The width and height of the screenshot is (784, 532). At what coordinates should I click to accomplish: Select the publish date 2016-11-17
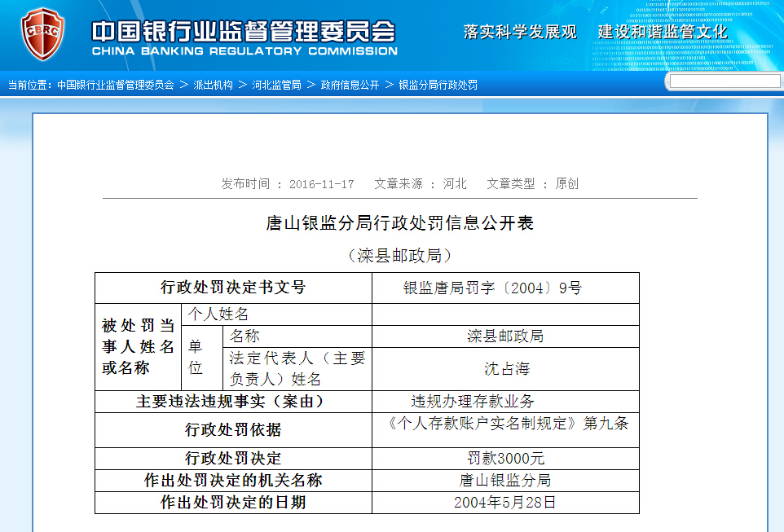(x=321, y=184)
